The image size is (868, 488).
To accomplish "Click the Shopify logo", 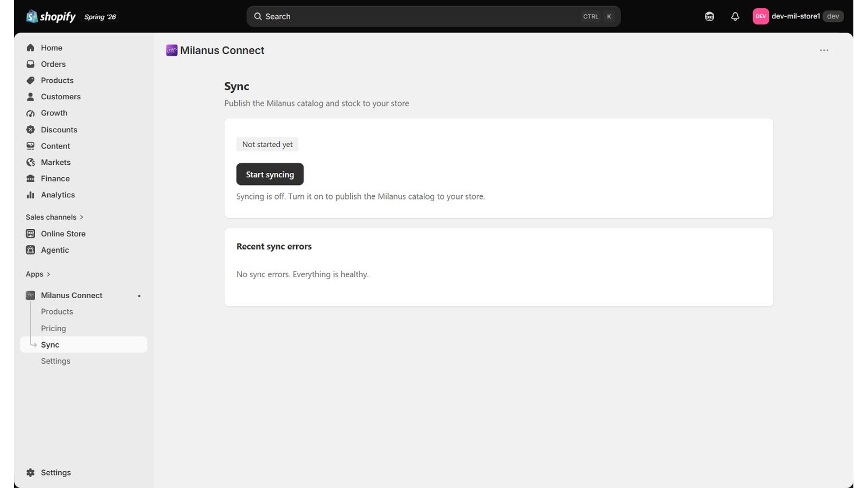I will point(51,17).
